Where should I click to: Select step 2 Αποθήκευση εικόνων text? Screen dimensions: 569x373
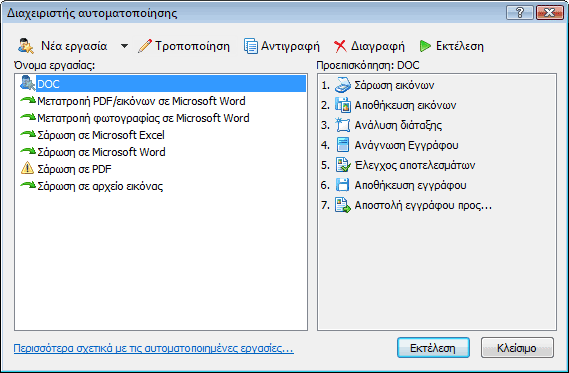[405, 105]
